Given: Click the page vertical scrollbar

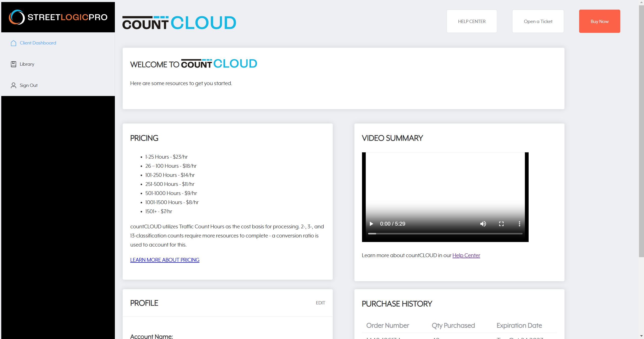Looking at the screenshot, I should pos(641,131).
